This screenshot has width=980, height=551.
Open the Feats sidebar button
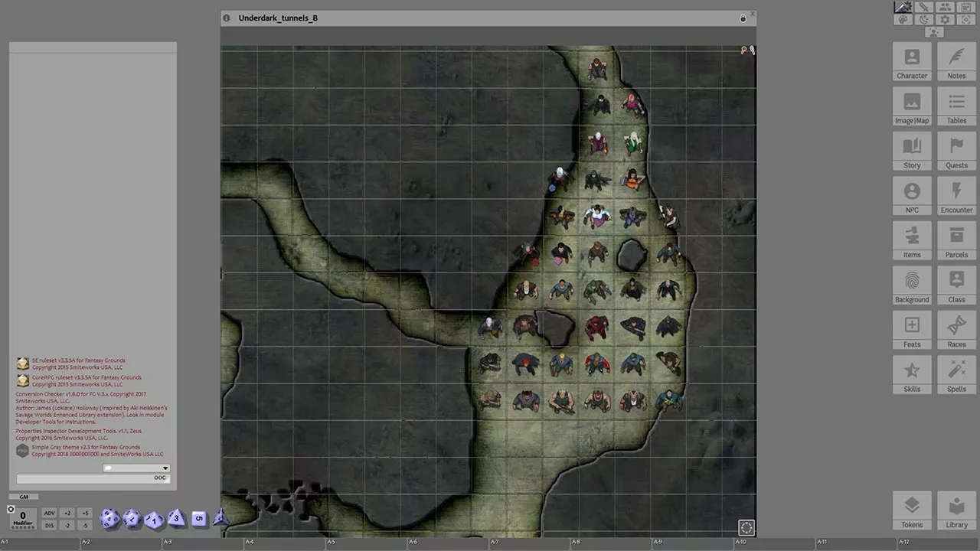point(912,330)
